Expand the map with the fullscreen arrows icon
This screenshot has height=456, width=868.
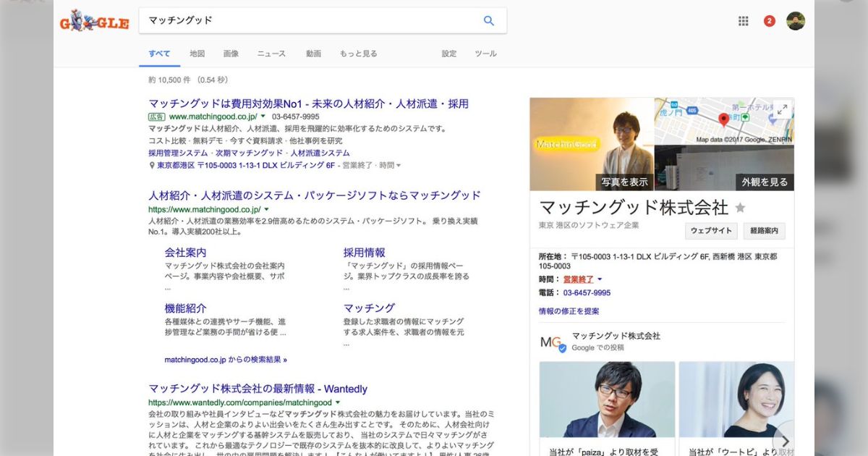pos(783,110)
